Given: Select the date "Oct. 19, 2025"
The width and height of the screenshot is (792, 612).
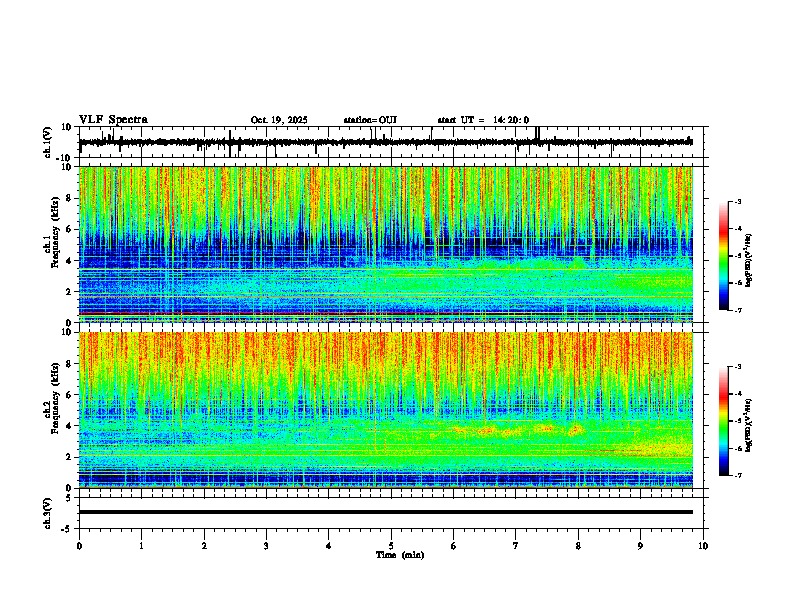Looking at the screenshot, I should tap(279, 120).
